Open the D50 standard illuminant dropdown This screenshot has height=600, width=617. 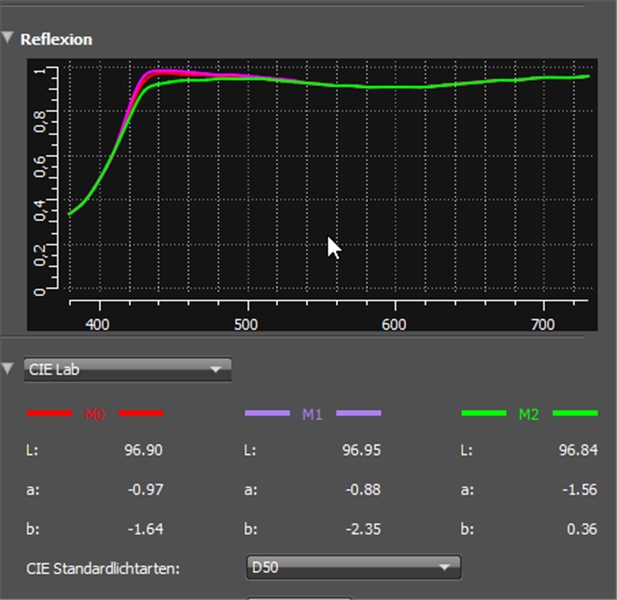pyautogui.click(x=352, y=568)
